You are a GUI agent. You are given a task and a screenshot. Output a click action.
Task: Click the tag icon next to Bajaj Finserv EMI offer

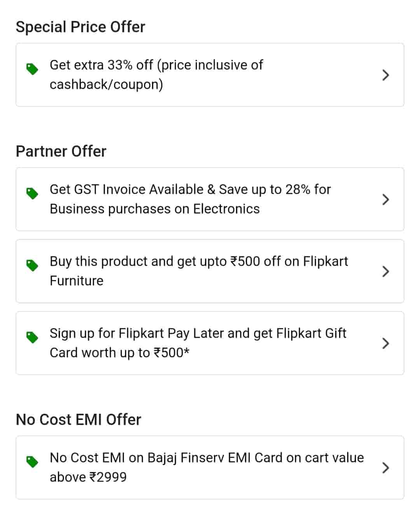pyautogui.click(x=32, y=462)
